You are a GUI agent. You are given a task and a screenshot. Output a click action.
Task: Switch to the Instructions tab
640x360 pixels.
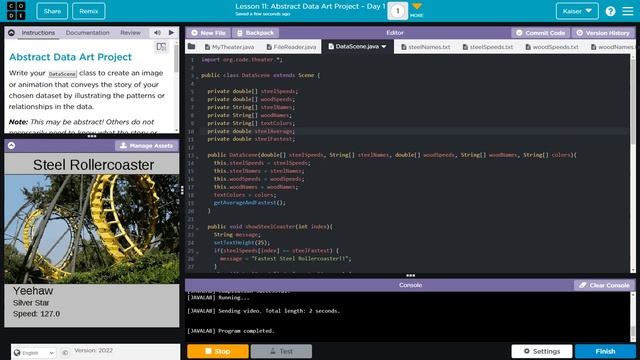point(38,33)
